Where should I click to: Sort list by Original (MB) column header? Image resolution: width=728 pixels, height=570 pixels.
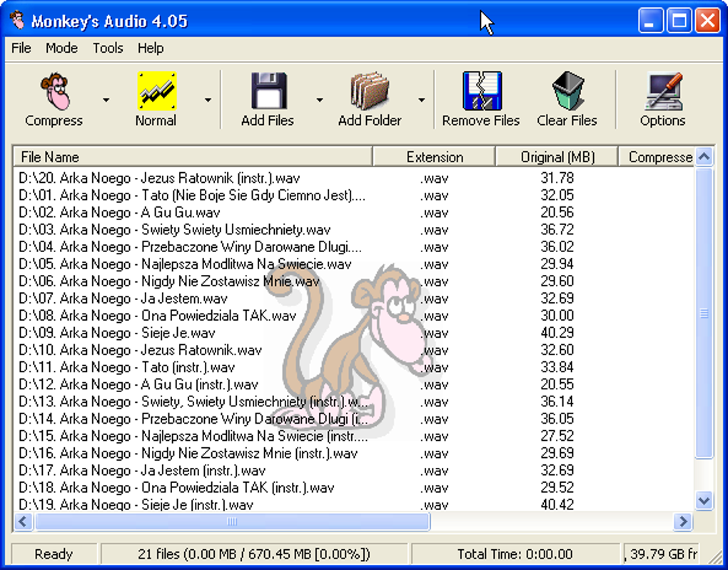557,157
